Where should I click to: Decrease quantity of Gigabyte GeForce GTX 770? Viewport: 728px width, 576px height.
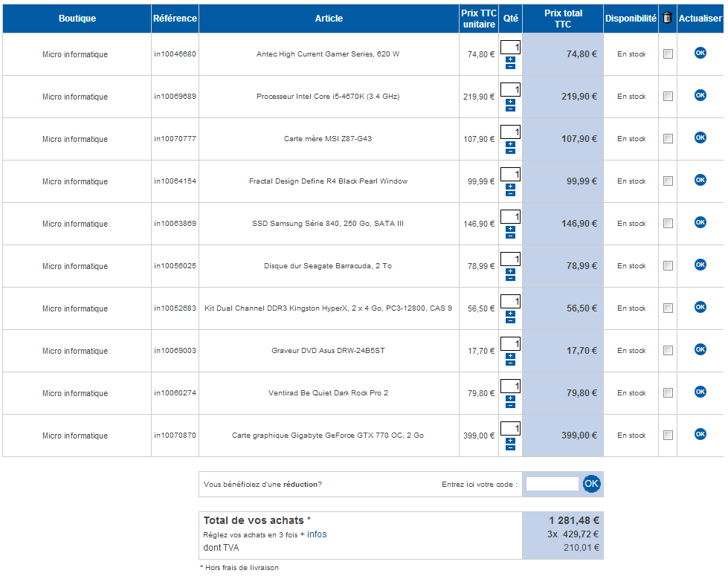(510, 447)
